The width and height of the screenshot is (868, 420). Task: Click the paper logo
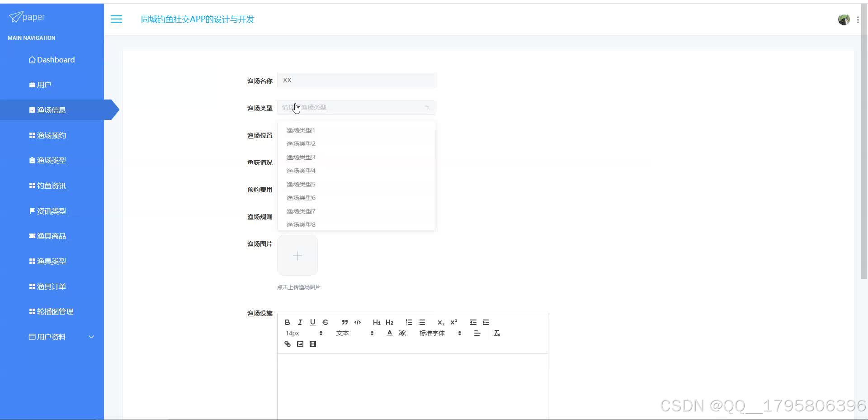27,17
